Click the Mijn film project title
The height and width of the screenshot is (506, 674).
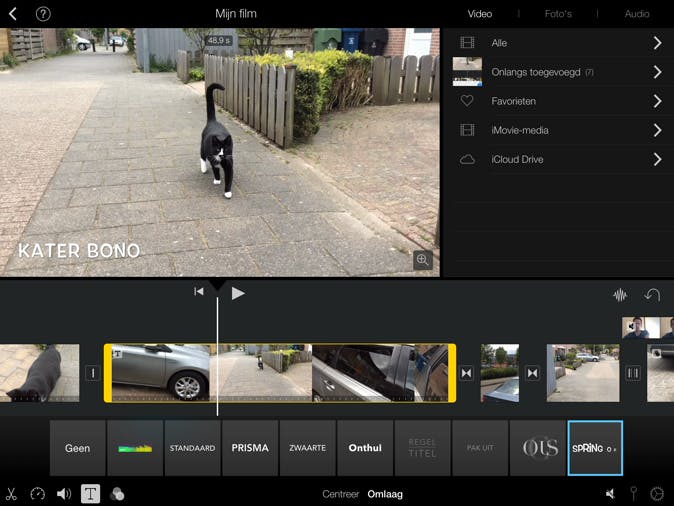[x=236, y=14]
